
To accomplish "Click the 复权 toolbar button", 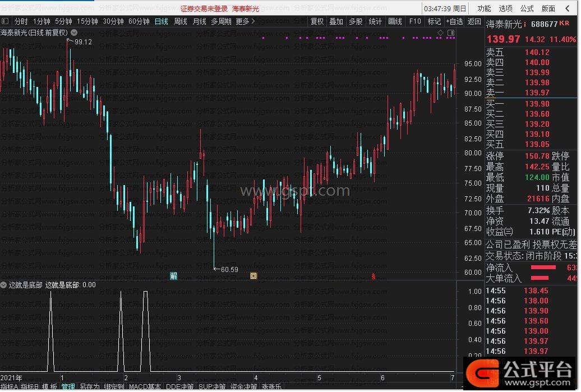I will click(317, 21).
